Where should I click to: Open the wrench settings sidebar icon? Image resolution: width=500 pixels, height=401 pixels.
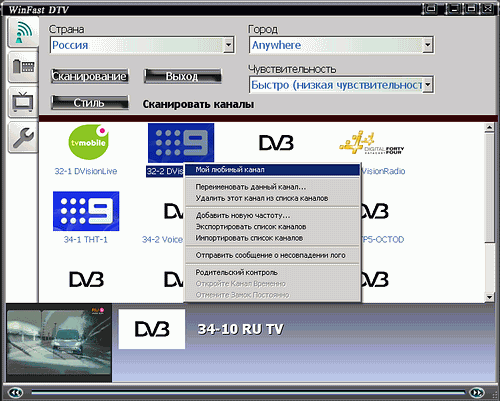[x=23, y=137]
